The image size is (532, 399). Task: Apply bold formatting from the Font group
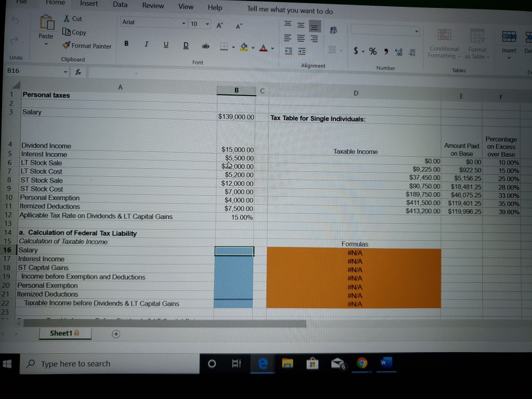coord(126,45)
